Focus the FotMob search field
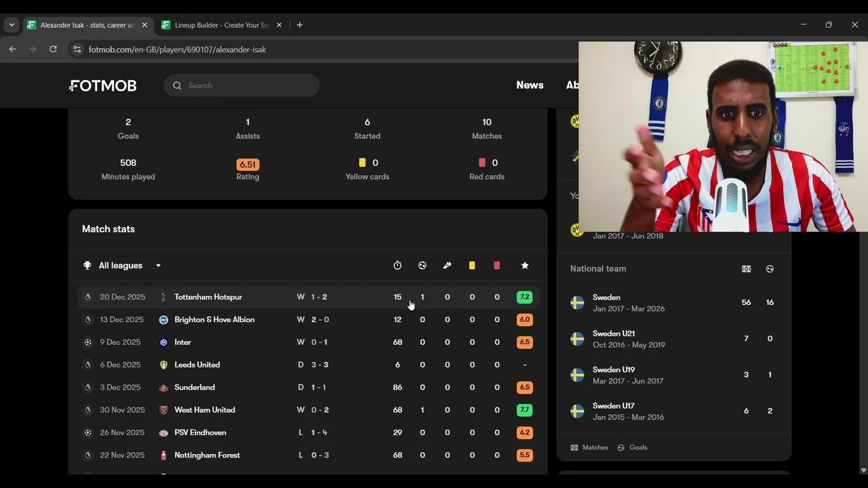This screenshot has width=868, height=488. pyautogui.click(x=241, y=85)
